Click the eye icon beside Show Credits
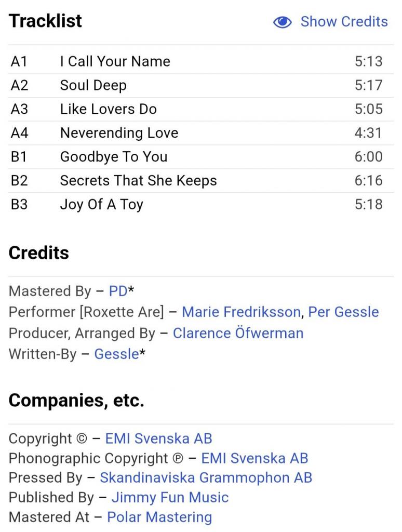The width and height of the screenshot is (402, 532). (x=282, y=22)
